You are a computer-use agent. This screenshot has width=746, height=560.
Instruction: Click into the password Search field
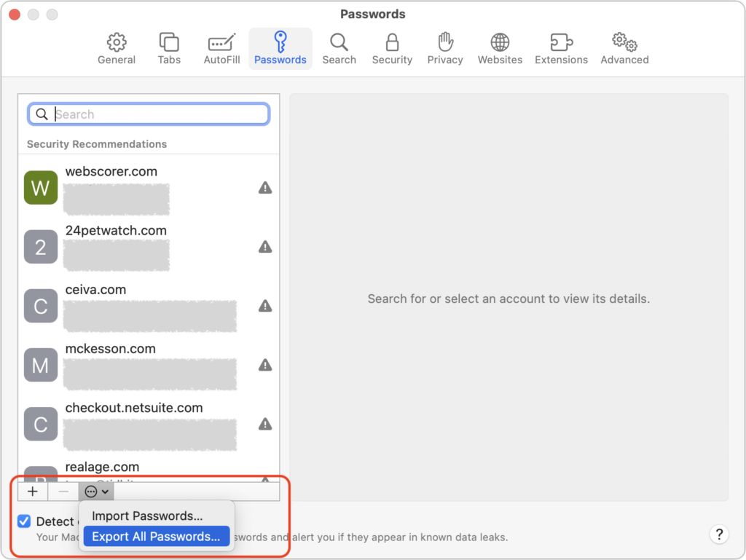point(157,114)
